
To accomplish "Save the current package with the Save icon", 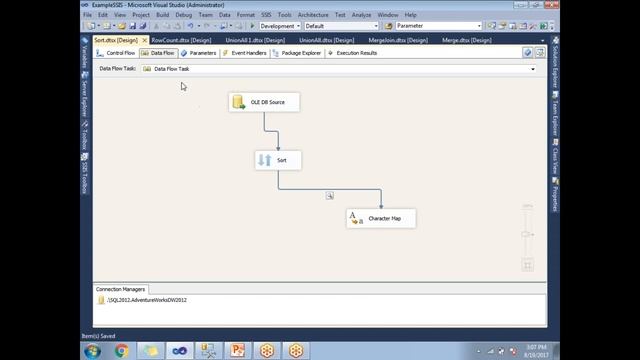I will (x=132, y=26).
